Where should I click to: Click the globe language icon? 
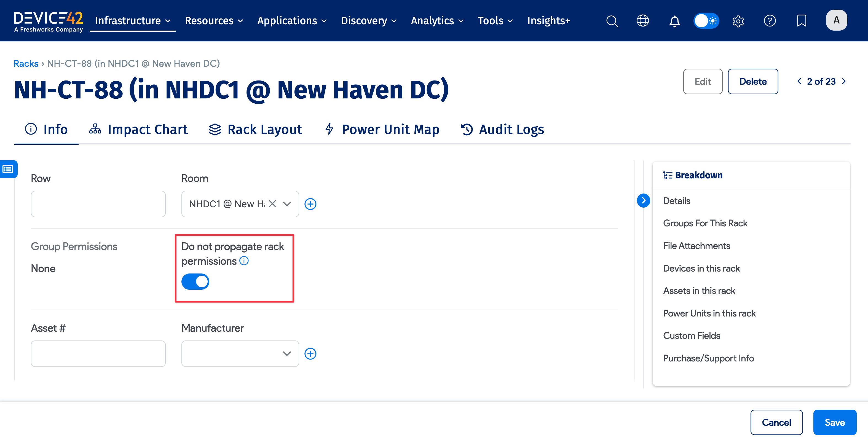pos(642,21)
